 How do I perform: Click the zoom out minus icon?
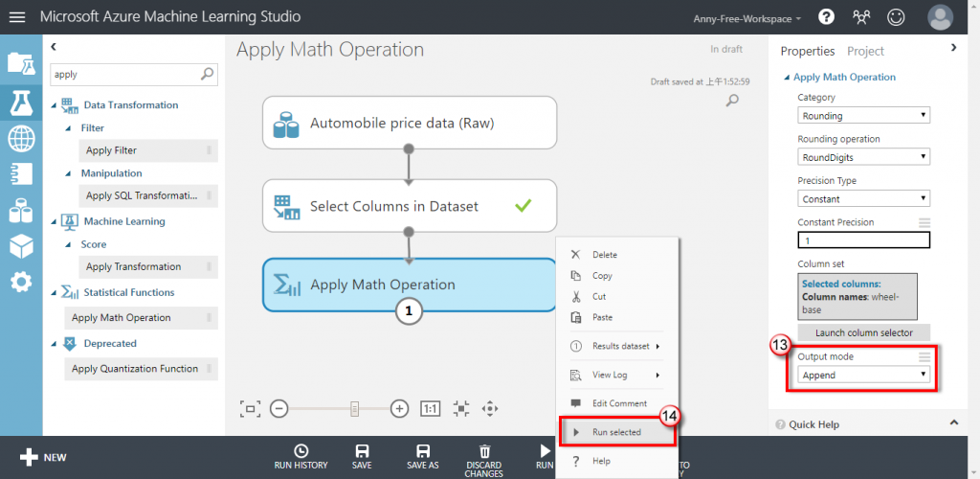[x=278, y=409]
